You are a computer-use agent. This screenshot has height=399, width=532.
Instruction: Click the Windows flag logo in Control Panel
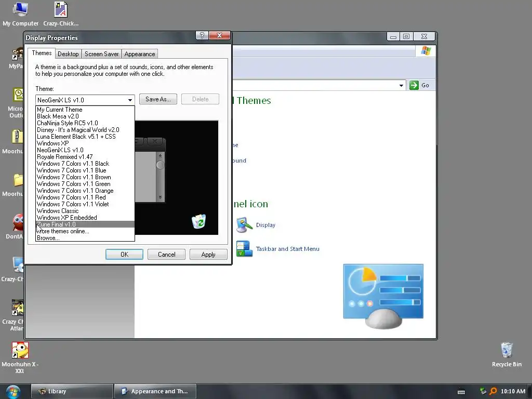pos(426,51)
